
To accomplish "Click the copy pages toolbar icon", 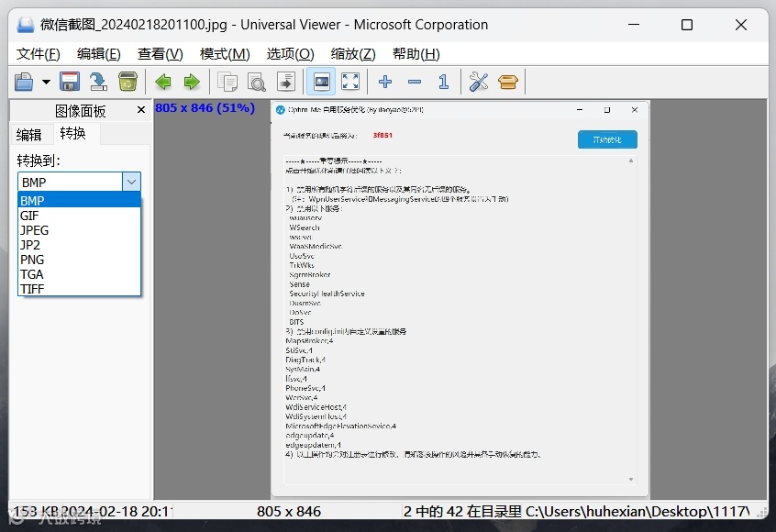I will [x=227, y=82].
